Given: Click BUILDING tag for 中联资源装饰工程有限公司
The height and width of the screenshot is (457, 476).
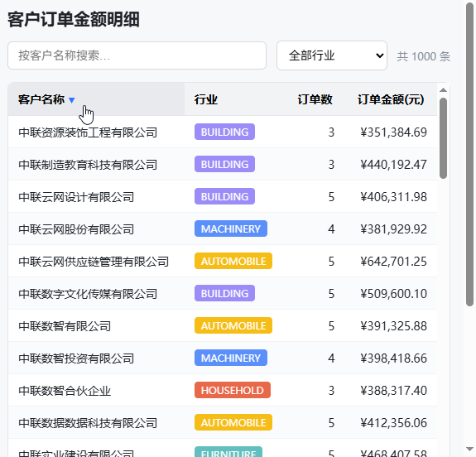Looking at the screenshot, I should tap(224, 132).
